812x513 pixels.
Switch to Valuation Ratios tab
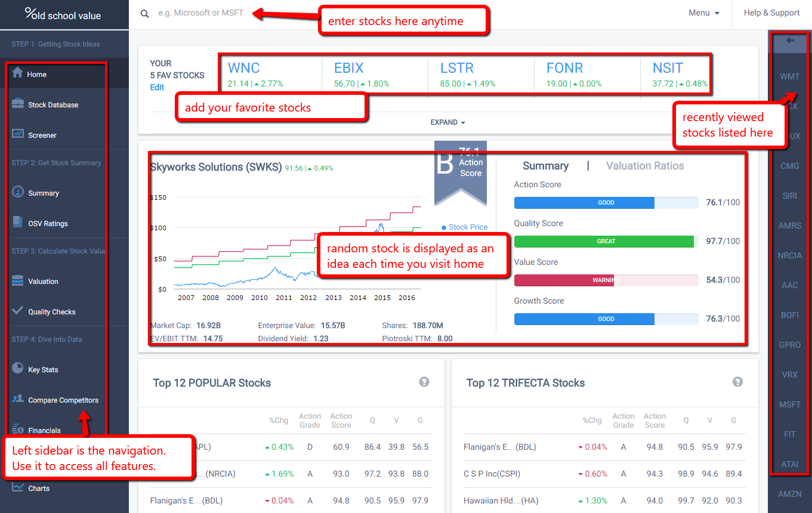click(645, 166)
